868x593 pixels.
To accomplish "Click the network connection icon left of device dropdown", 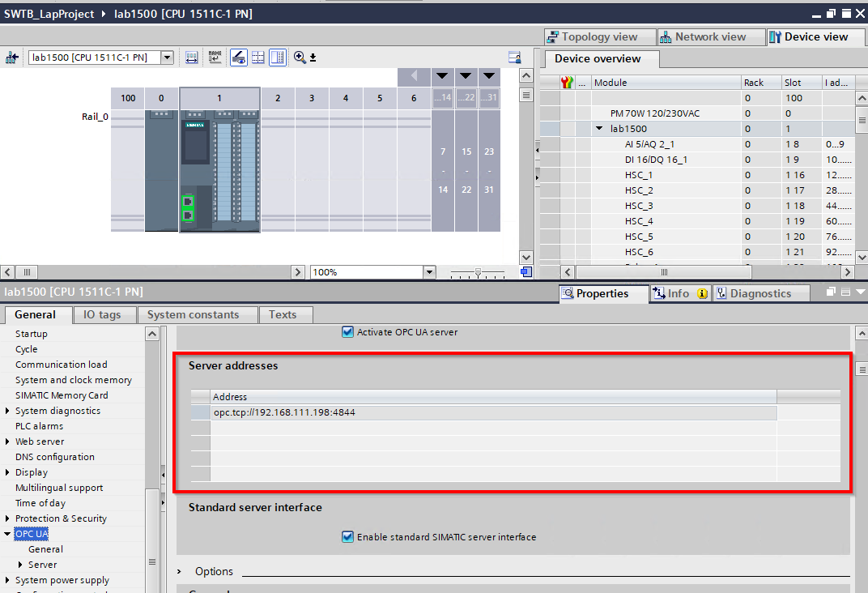I will pos(12,57).
